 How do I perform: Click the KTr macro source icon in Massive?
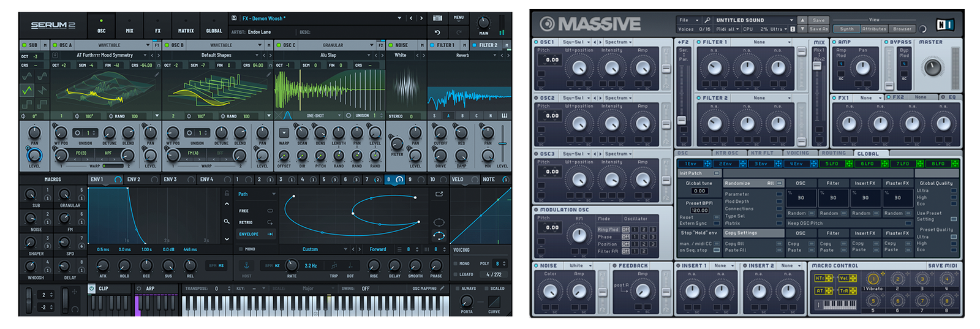(823, 278)
